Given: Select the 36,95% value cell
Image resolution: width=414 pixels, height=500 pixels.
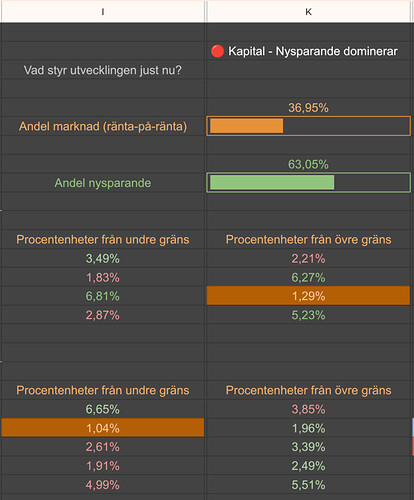Looking at the screenshot, I should pyautogui.click(x=308, y=107).
